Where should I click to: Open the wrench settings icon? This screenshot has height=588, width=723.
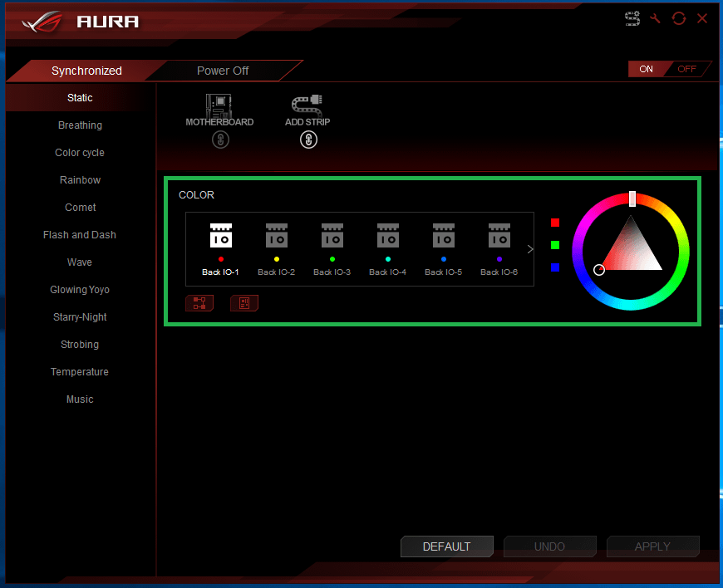pos(655,18)
